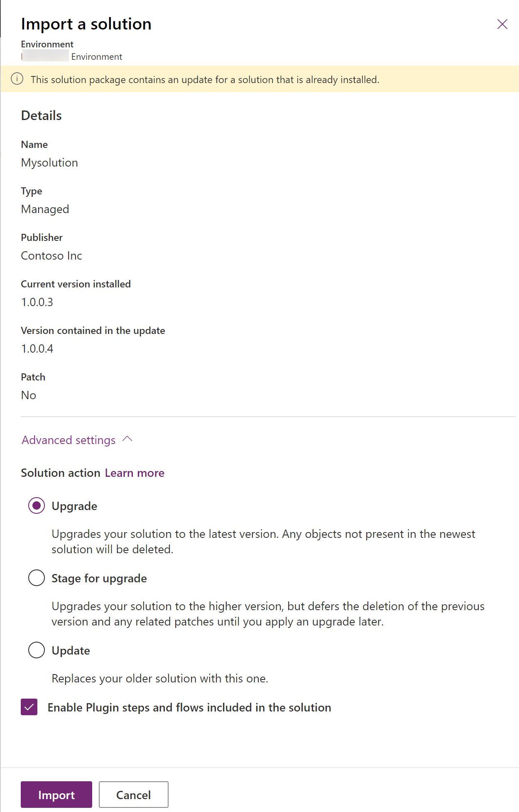Image resolution: width=519 pixels, height=812 pixels.
Task: Click the Advanced settings label
Action: coord(68,439)
